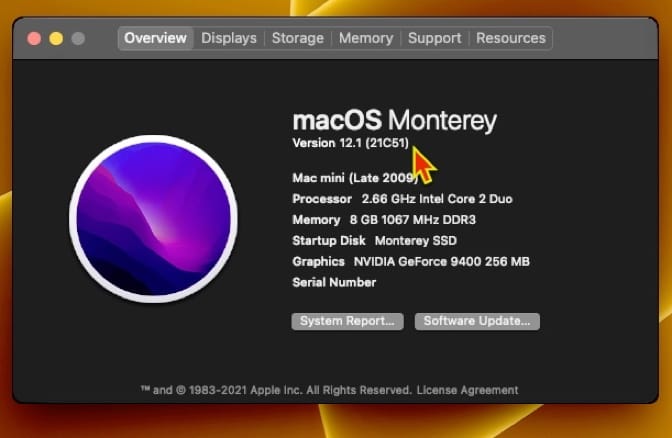Viewport: 672px width, 438px height.
Task: Click the grayed-out zoom window button
Action: coord(78,39)
